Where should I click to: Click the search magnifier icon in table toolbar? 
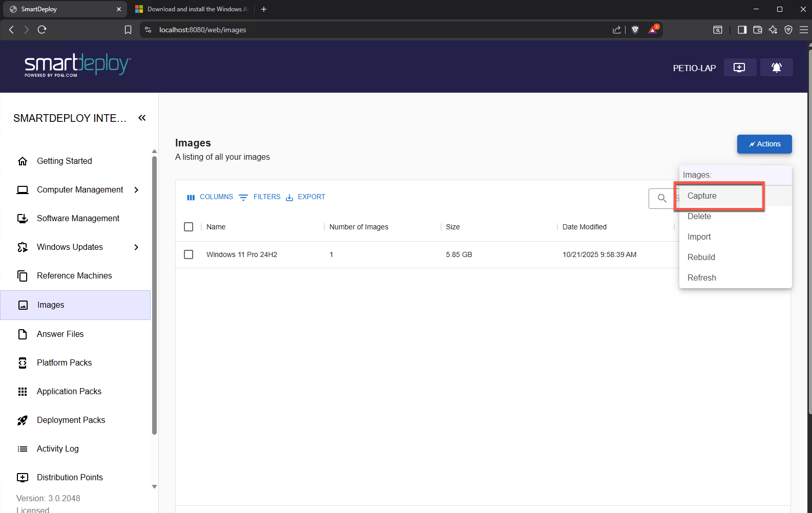point(662,198)
